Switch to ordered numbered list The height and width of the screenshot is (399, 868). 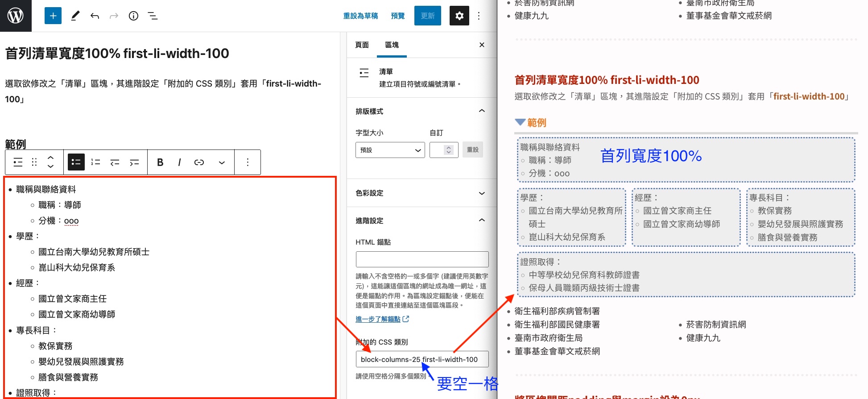pos(95,162)
